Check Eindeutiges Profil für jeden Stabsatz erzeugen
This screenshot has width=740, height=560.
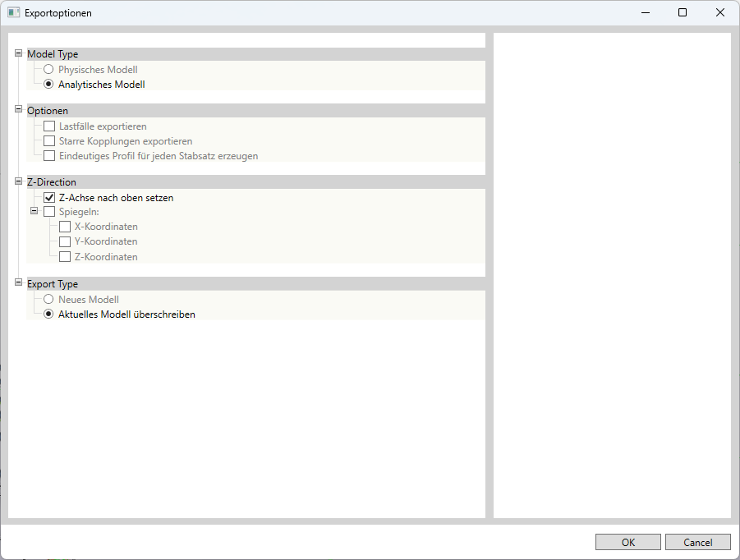tap(49, 156)
